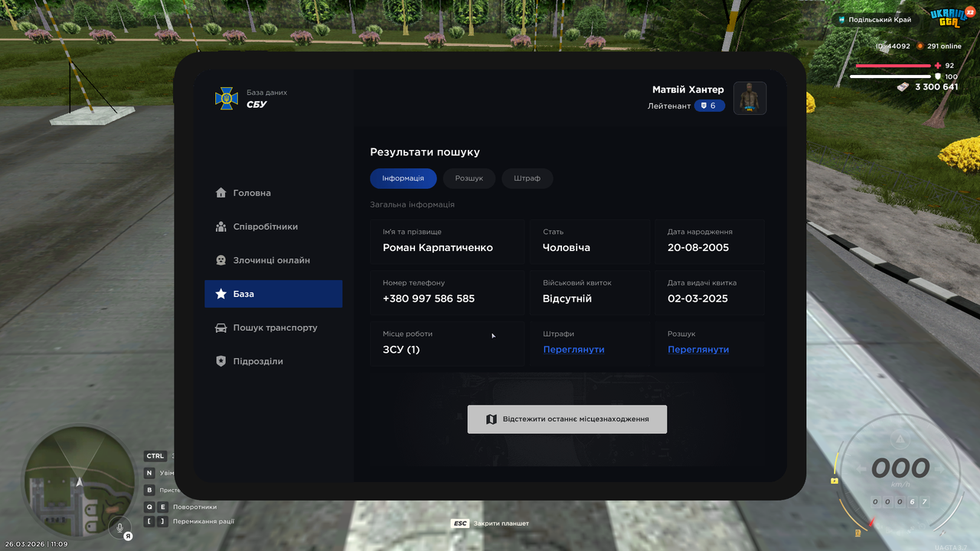Screen dimensions: 980x551
Task: Open the Співробітники menu item
Action: (273, 227)
